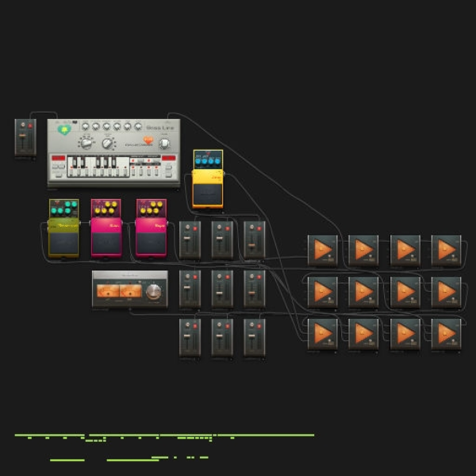Click the left orange VU meter display
Screen dimensions: 476x476
pyautogui.click(x=108, y=291)
